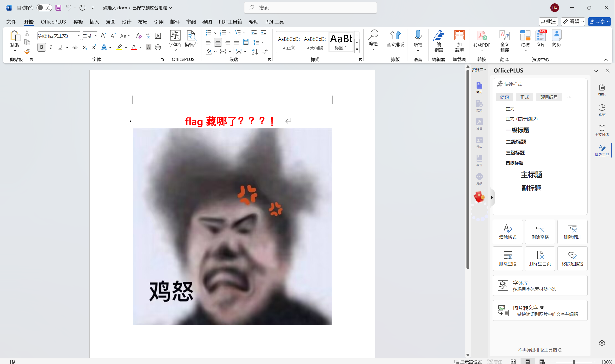Click the Sort A-Z icon
This screenshot has height=364, width=615.
[x=255, y=52]
